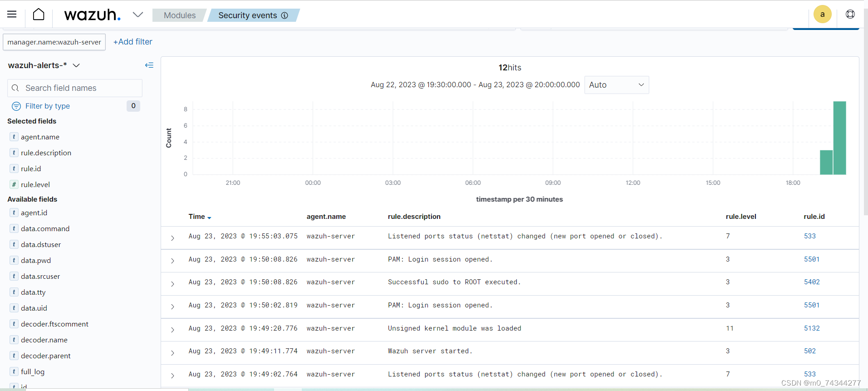Select the data.srcuser available field

pyautogui.click(x=40, y=276)
